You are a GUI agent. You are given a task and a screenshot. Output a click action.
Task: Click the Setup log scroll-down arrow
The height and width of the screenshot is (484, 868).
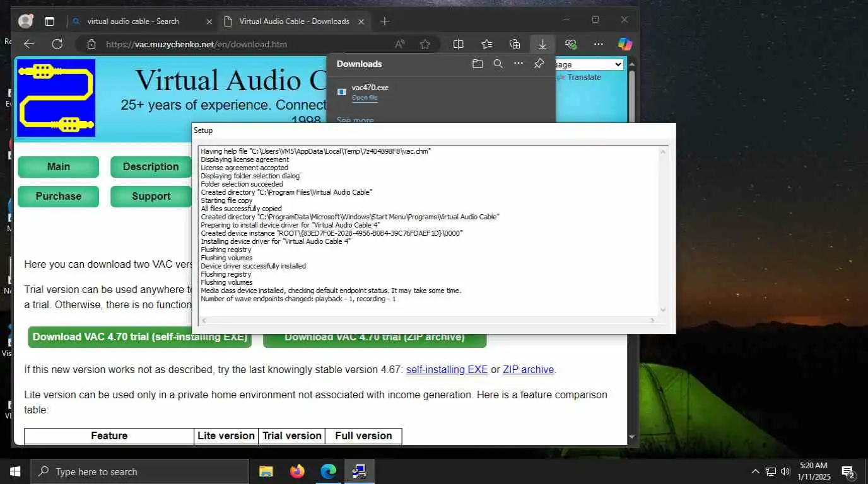(662, 309)
